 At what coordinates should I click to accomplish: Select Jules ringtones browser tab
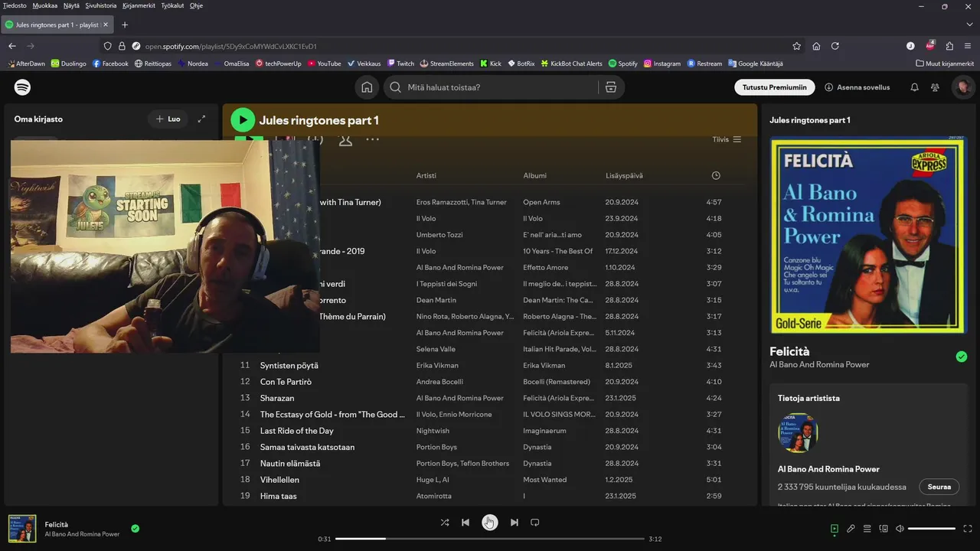point(57,24)
